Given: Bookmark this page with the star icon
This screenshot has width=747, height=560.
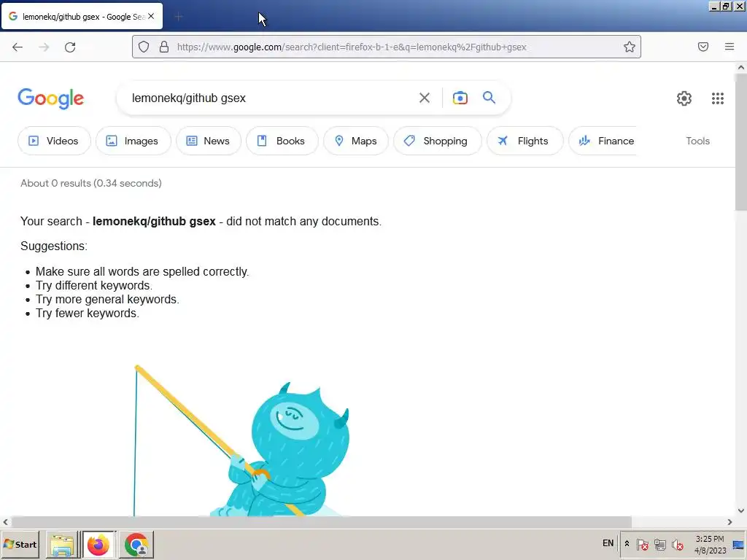Looking at the screenshot, I should [x=630, y=47].
